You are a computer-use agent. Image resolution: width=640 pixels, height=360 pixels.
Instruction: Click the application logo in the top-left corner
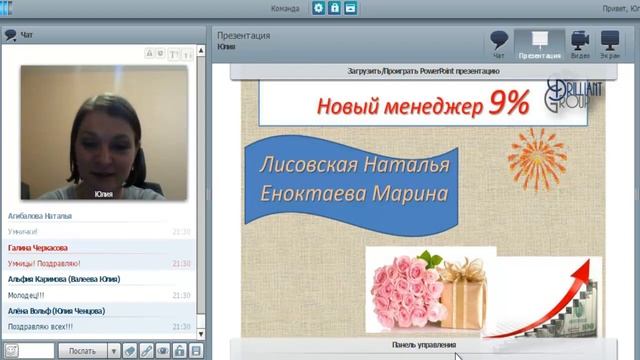(6, 8)
